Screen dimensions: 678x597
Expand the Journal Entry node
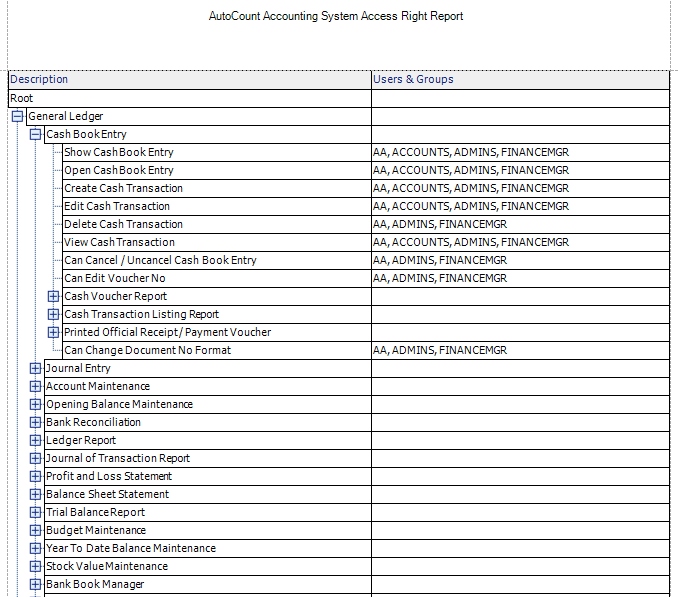pos(35,368)
